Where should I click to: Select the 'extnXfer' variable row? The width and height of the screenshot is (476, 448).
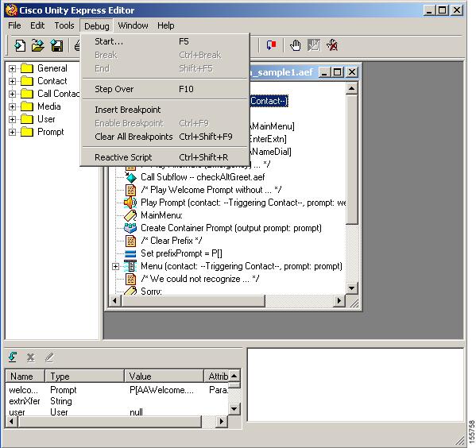point(117,401)
